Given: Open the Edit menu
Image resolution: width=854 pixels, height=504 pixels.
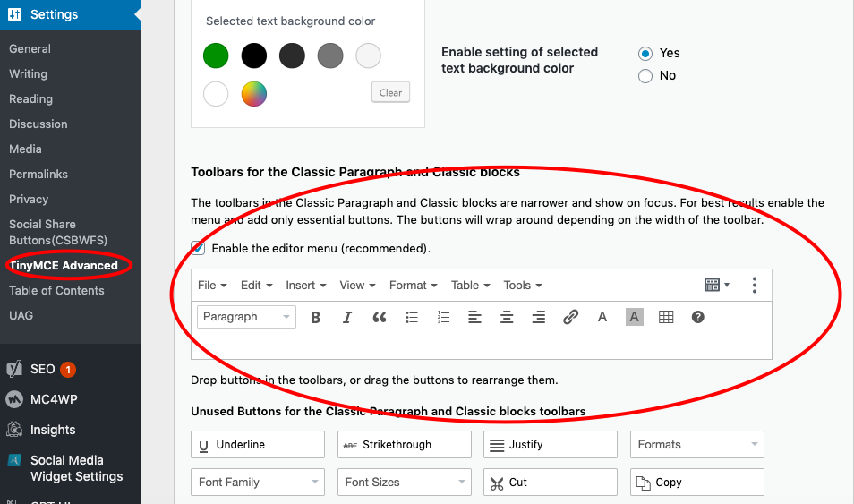Looking at the screenshot, I should (257, 286).
